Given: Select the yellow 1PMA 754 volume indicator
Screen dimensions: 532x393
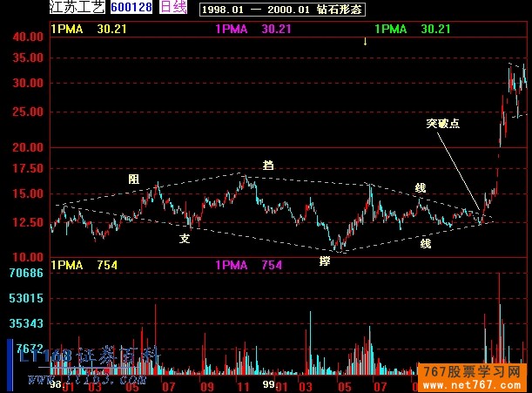Looking at the screenshot, I should click(x=84, y=265).
